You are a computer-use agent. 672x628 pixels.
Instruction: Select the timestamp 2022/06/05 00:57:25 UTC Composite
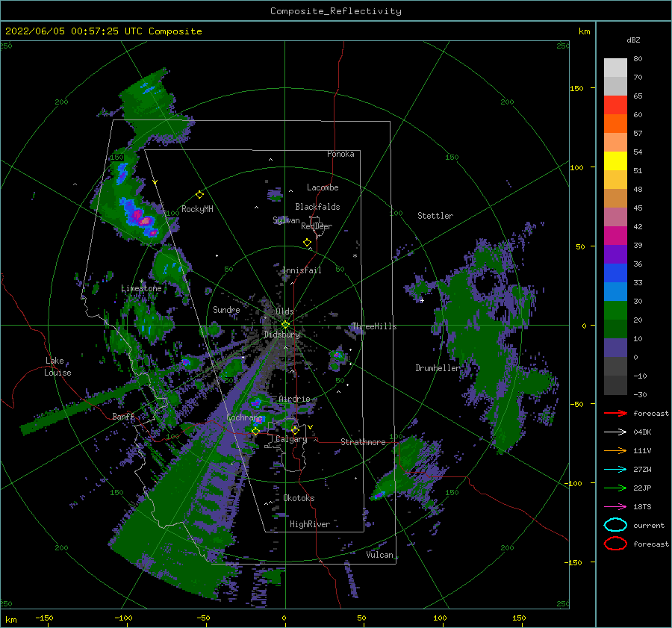[x=103, y=31]
